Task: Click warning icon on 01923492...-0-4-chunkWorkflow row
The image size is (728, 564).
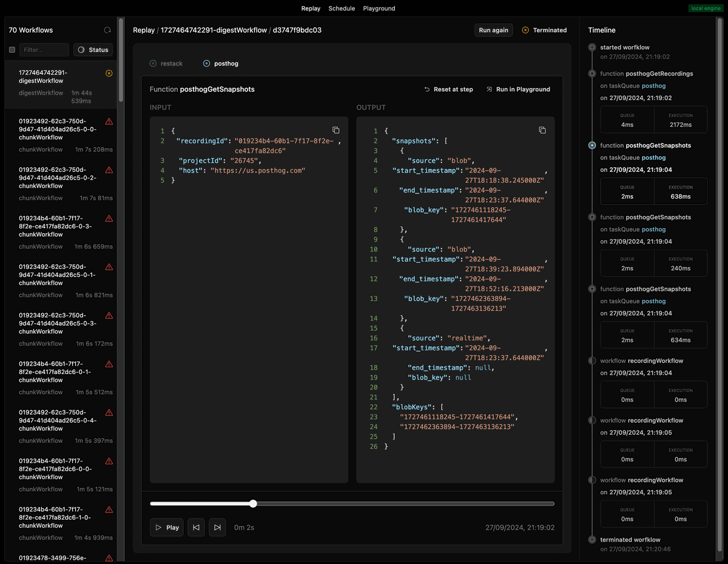Action: point(109,413)
